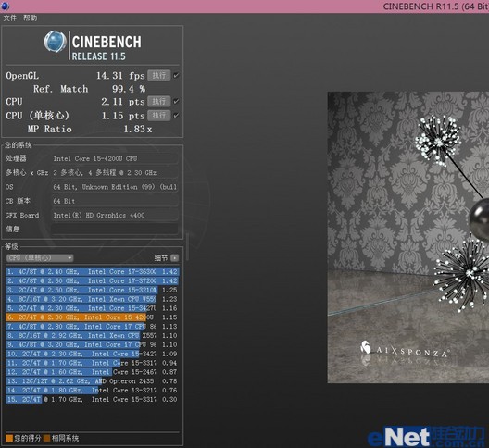Select ranking row 13 AMD Opteron 2435
The image size is (489, 448).
(x=93, y=381)
